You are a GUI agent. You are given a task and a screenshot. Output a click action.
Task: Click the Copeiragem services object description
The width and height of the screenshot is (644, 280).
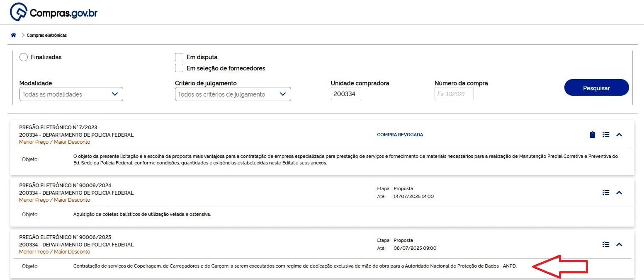(295, 266)
